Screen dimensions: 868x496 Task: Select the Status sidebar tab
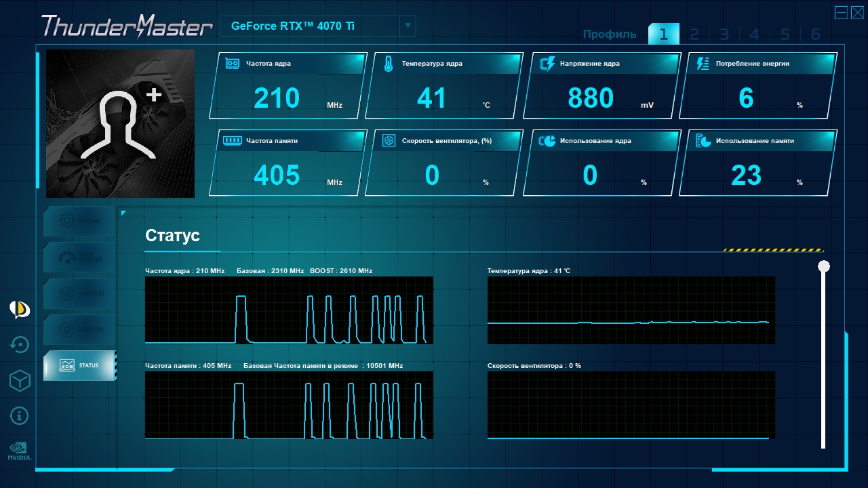tap(79, 366)
